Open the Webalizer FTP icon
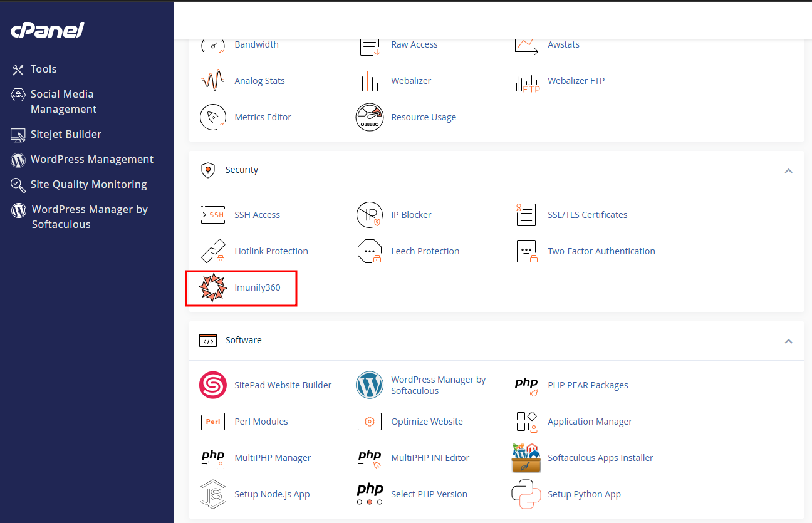This screenshot has height=523, width=812. click(x=527, y=81)
